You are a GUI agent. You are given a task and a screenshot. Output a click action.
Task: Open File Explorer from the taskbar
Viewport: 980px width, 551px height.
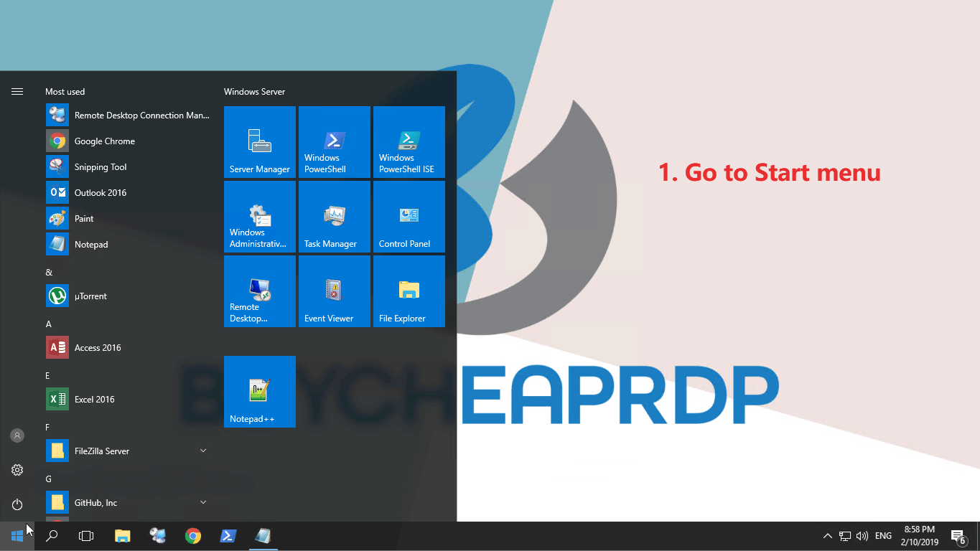(123, 536)
